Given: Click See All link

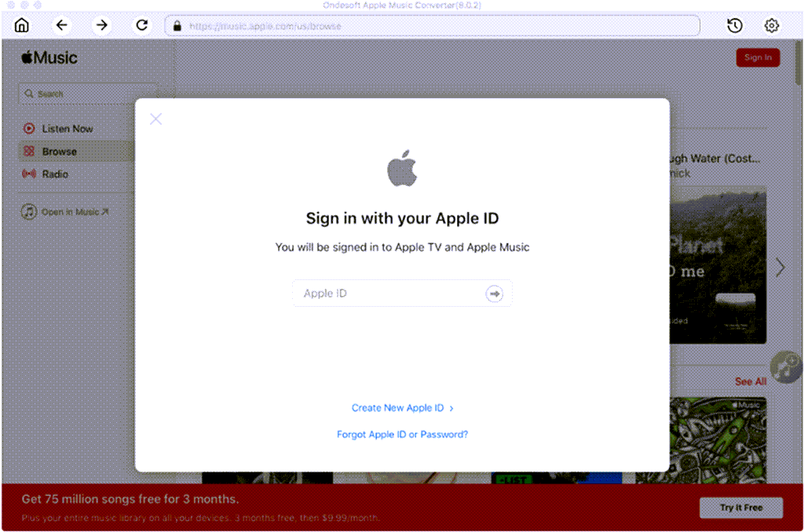Looking at the screenshot, I should (x=750, y=381).
